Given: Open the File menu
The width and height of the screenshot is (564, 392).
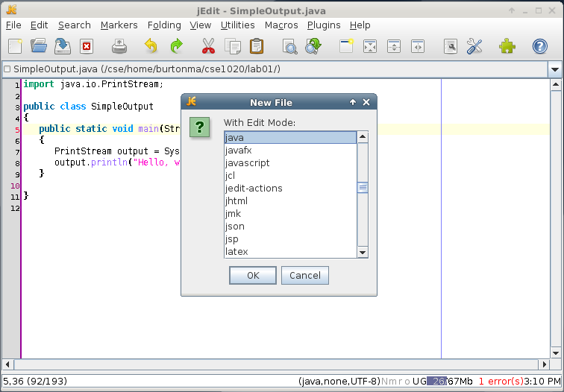Looking at the screenshot, I should click(x=13, y=25).
